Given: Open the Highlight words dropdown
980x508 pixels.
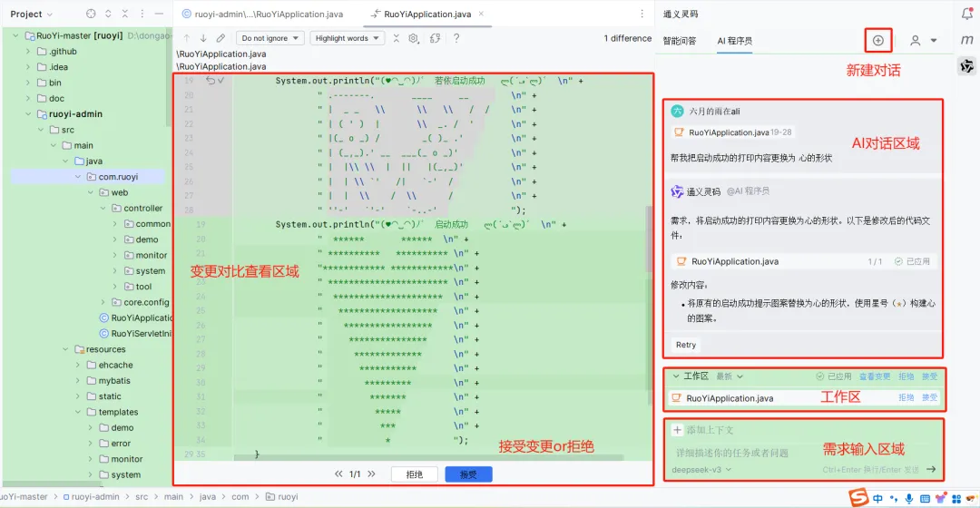Looking at the screenshot, I should [x=348, y=38].
